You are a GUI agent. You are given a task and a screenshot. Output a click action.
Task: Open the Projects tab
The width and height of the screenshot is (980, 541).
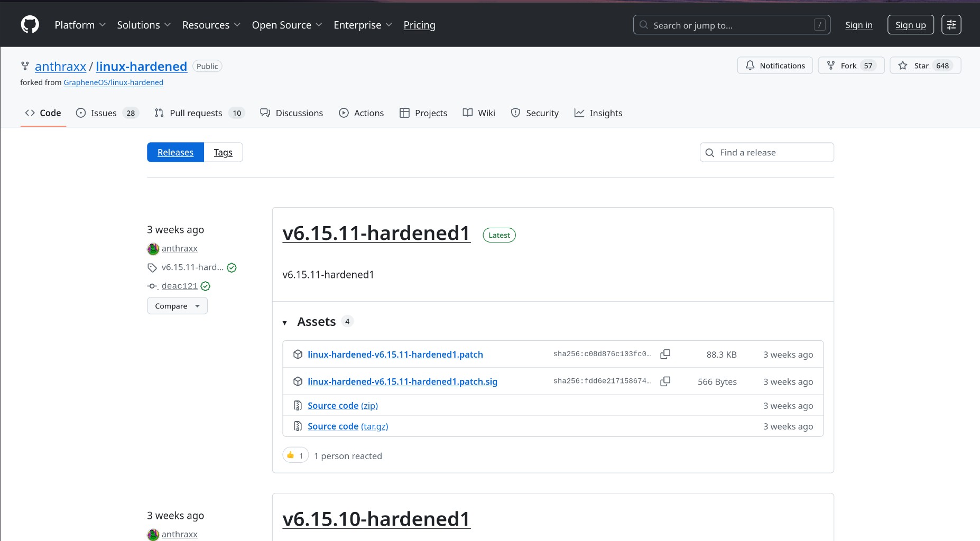pyautogui.click(x=423, y=113)
